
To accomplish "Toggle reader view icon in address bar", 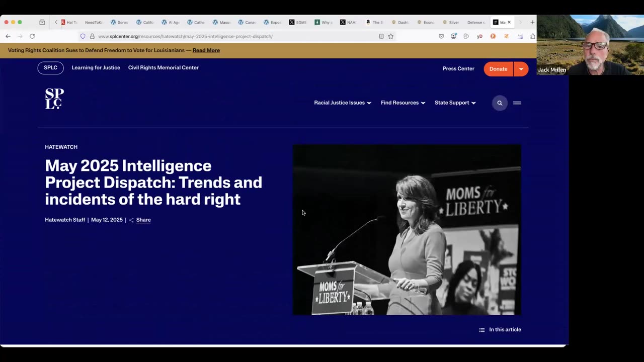I will (x=381, y=36).
